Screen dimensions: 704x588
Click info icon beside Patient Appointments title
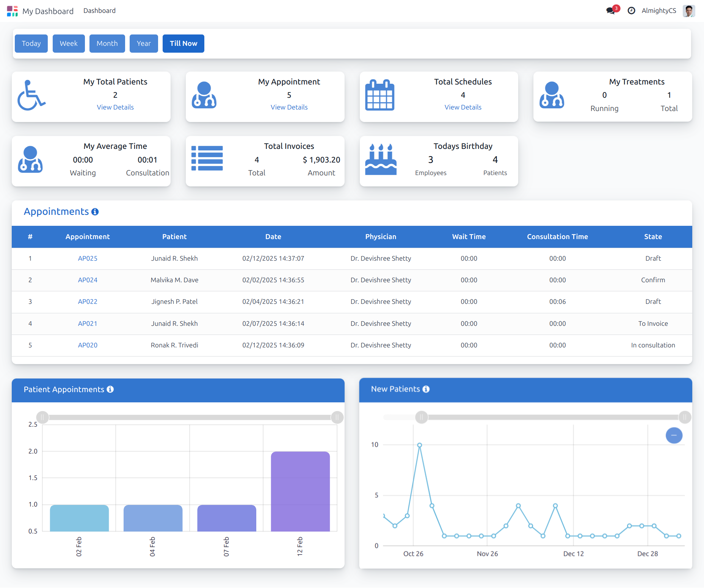110,389
